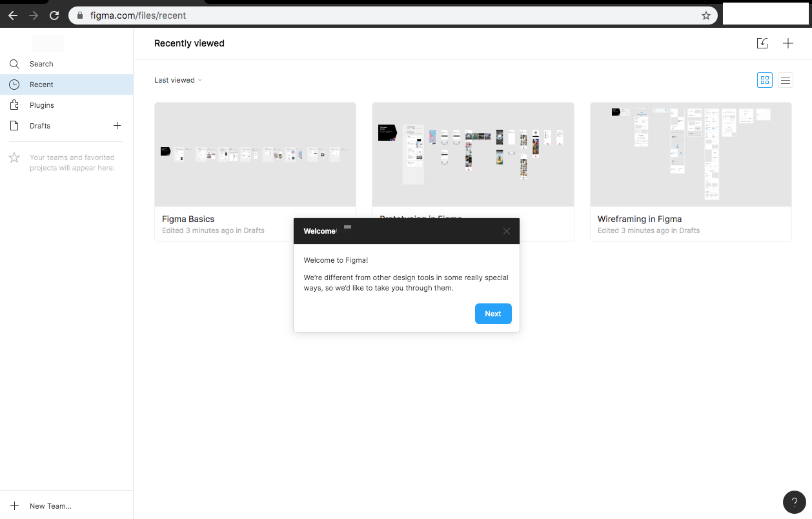This screenshot has width=812, height=519.
Task: Click the padlock icon in address bar
Action: pyautogui.click(x=80, y=15)
